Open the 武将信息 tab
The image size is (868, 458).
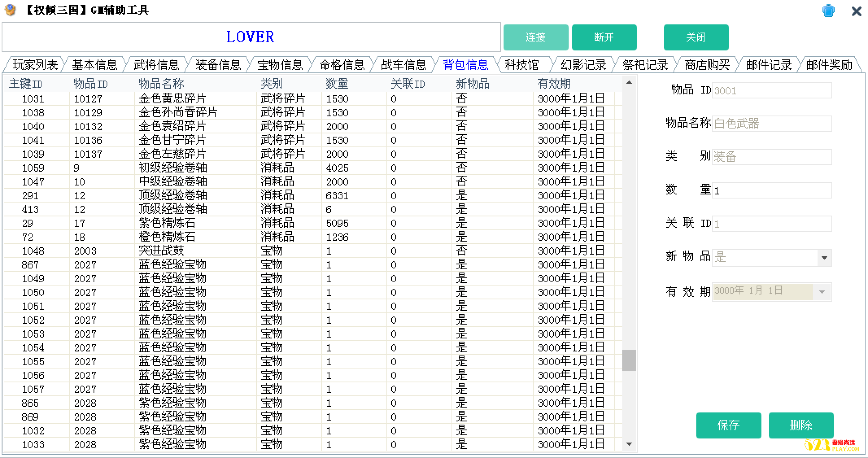point(157,65)
